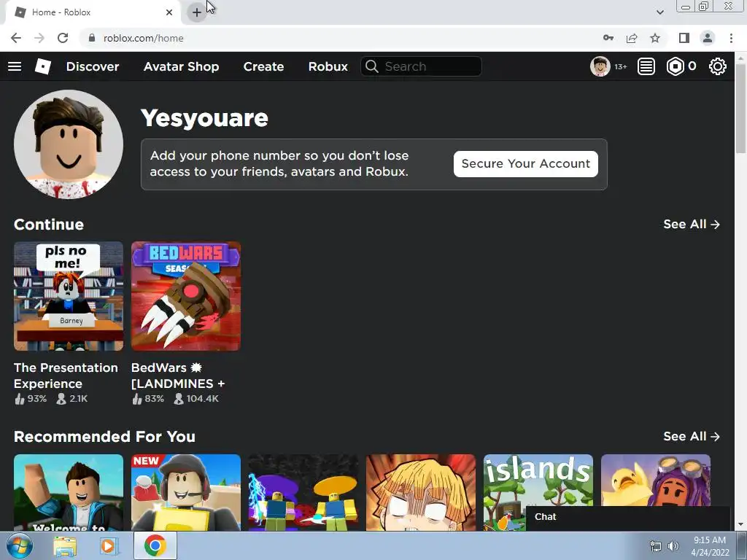Viewport: 747px width, 560px height.
Task: Go back with browser back arrow
Action: coord(16,38)
